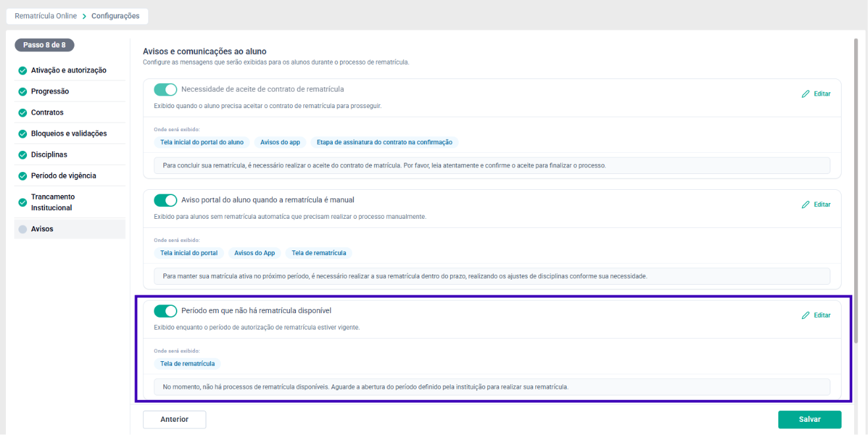Open the Ativação e autorização step
The height and width of the screenshot is (435, 868).
tap(70, 71)
